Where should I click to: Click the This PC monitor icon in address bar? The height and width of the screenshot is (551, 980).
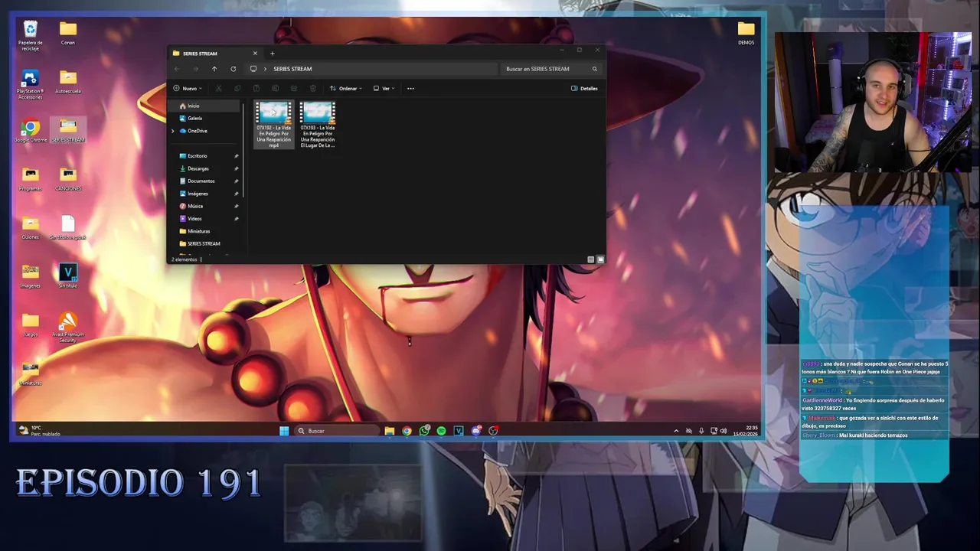(253, 69)
